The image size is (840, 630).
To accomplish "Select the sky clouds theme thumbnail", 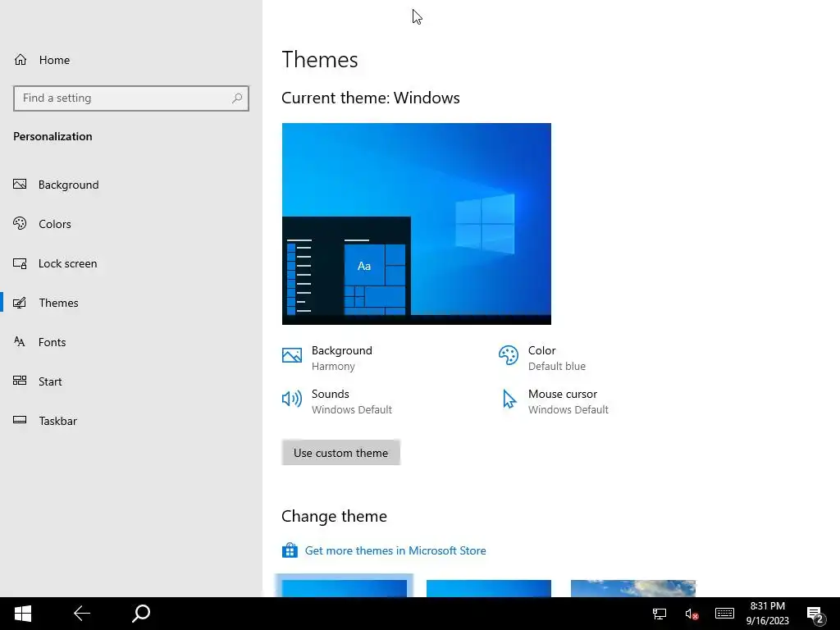I will (x=633, y=587).
